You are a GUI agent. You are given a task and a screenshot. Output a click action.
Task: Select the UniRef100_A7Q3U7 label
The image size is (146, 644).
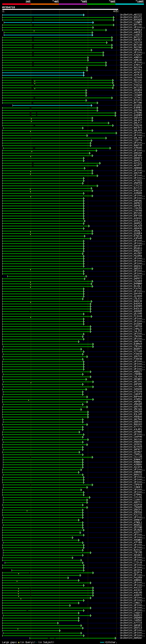(x=131, y=55)
